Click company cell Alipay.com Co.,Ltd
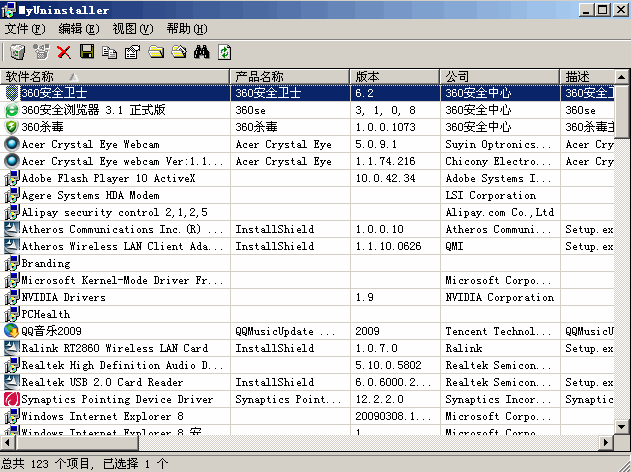The width and height of the screenshot is (631, 472). 499,212
